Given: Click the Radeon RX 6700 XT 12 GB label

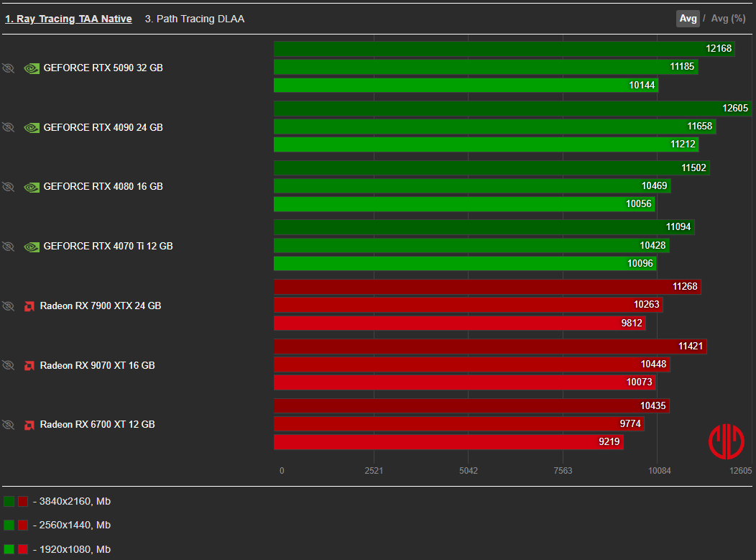Looking at the screenshot, I should coord(98,424).
